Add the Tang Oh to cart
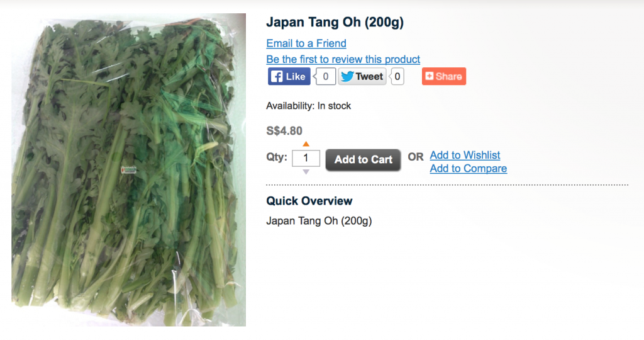Screen dimensions: 644x340 (363, 160)
